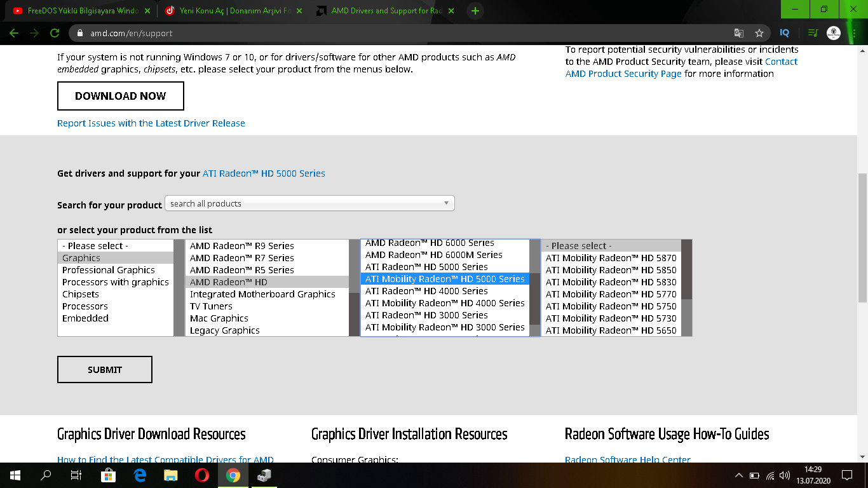Pick ATI Mobility Radeon HD 5770
Image resolution: width=868 pixels, height=488 pixels.
click(x=611, y=294)
